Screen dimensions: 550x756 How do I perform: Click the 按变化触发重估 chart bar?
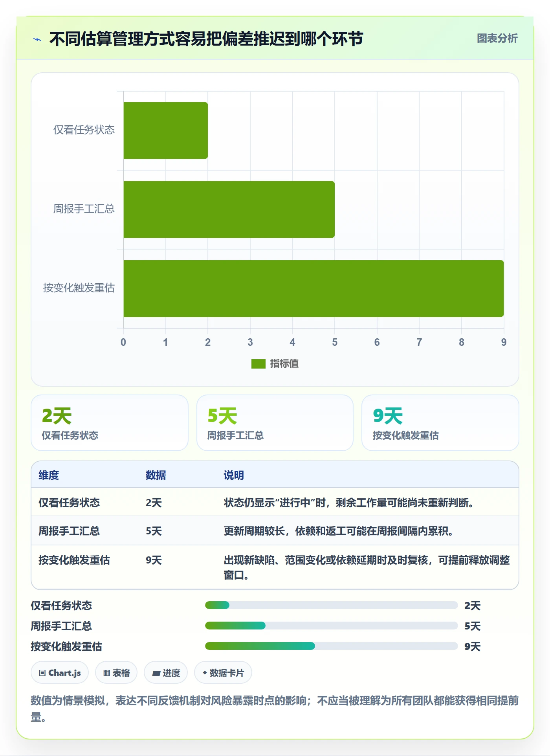coord(313,288)
